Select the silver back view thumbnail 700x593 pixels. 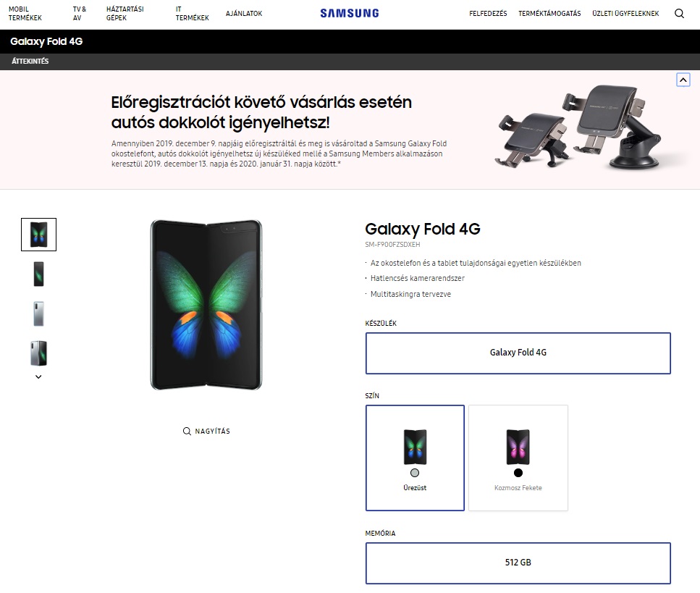38,313
